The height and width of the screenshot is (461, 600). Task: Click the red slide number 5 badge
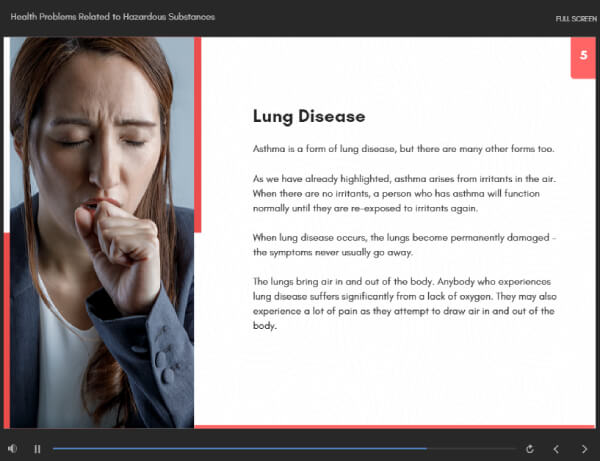tap(583, 56)
